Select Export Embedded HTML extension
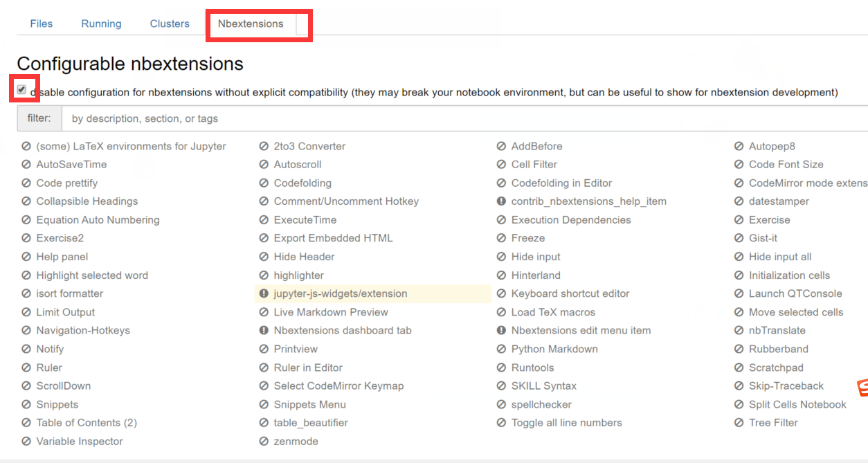Image resolution: width=868 pixels, height=463 pixels. point(333,238)
